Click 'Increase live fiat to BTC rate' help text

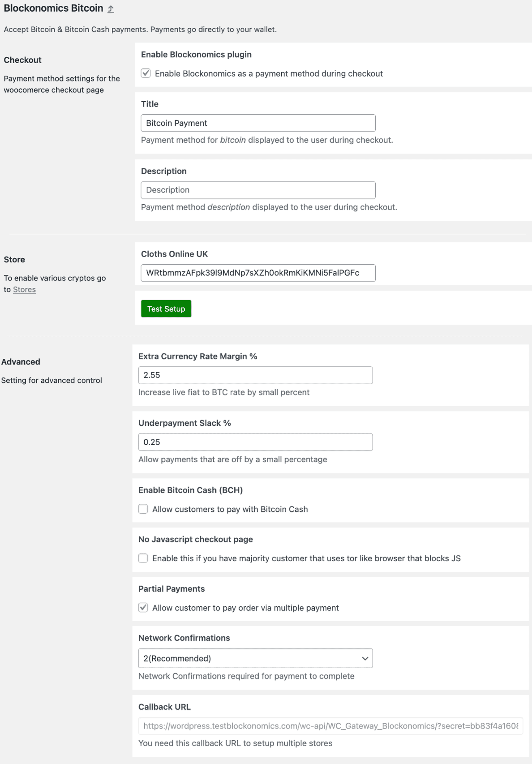coord(224,392)
